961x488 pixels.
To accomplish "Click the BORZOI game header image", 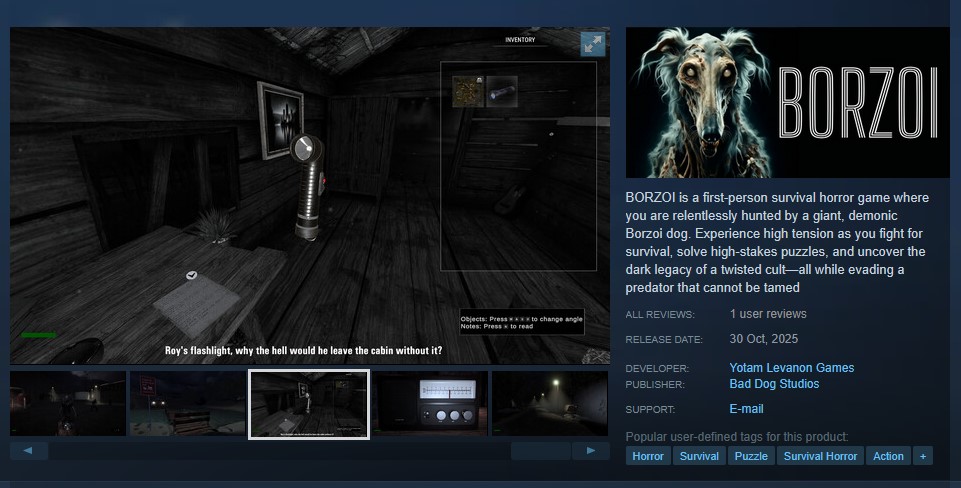I will click(788, 102).
